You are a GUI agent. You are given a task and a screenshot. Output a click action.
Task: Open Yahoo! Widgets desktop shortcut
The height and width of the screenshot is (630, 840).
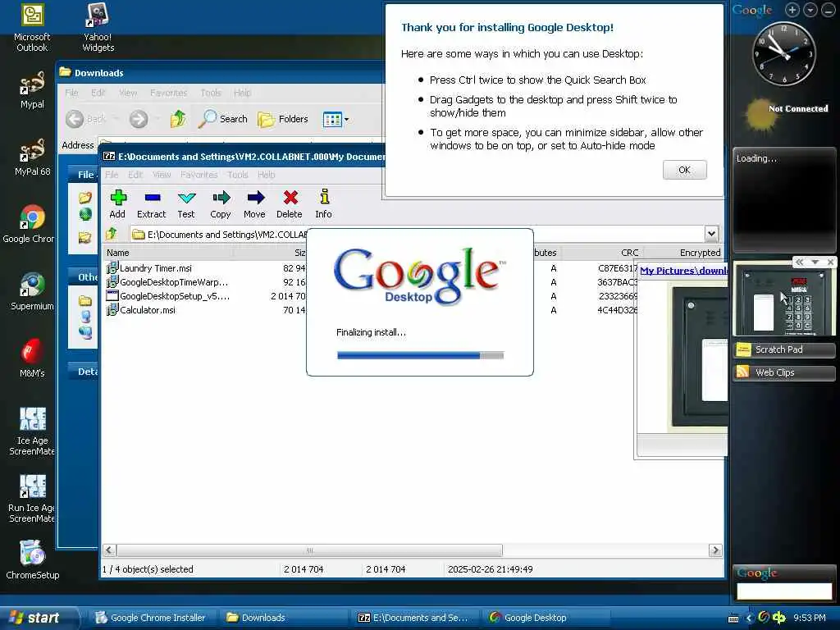coord(98,28)
